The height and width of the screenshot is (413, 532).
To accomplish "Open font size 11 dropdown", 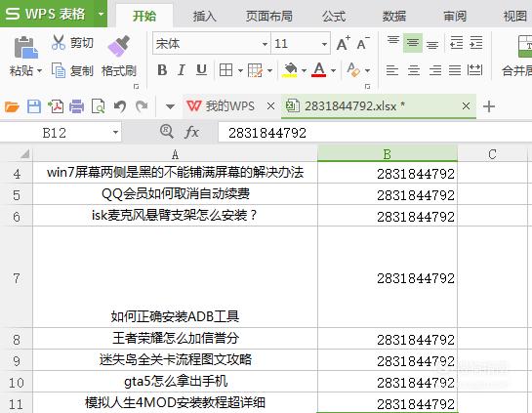I will pos(324,44).
